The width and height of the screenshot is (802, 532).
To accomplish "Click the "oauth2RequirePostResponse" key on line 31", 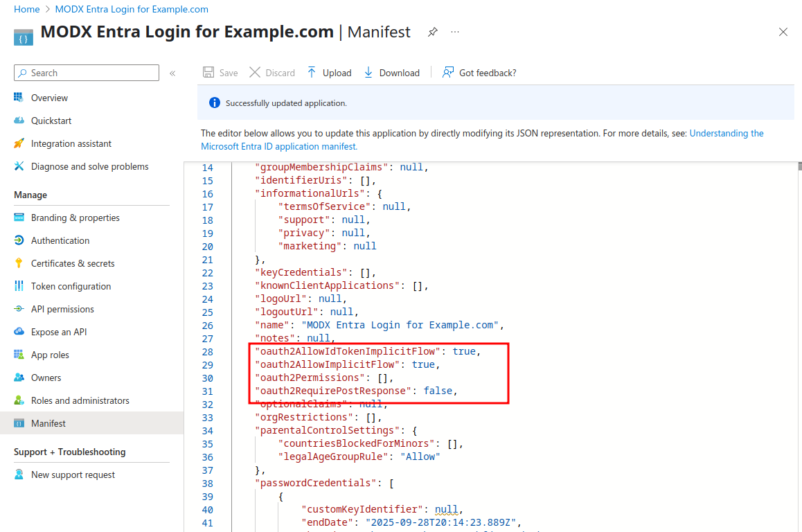I will (334, 391).
